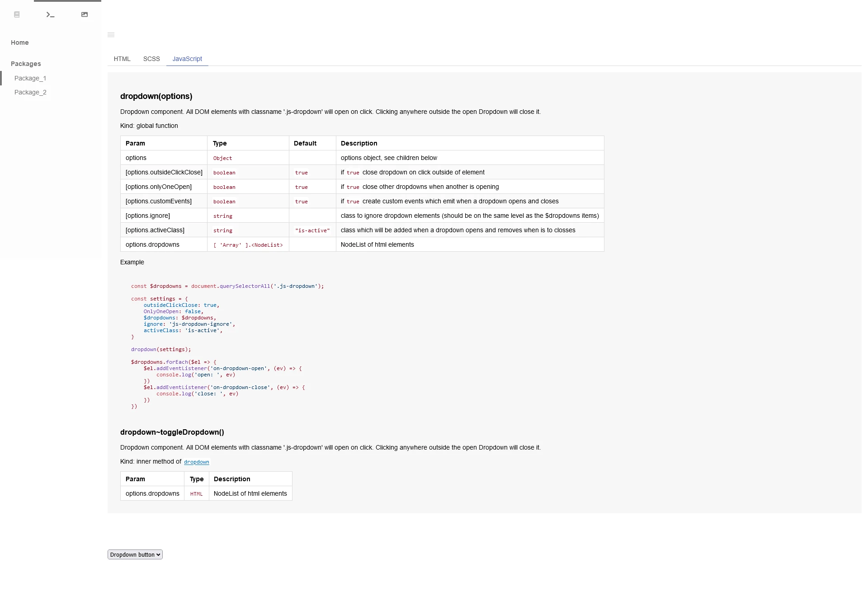Click the dropdown(options) heading

(156, 96)
